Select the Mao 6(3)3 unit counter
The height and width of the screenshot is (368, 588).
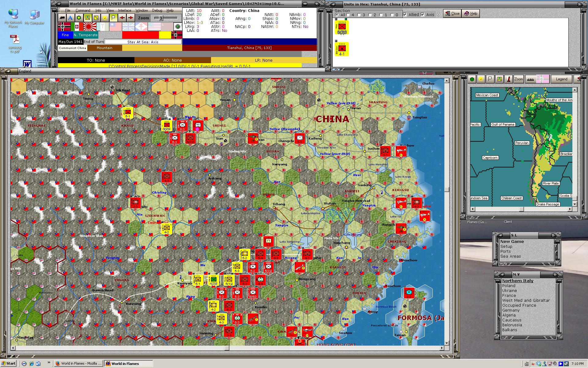coord(342,28)
